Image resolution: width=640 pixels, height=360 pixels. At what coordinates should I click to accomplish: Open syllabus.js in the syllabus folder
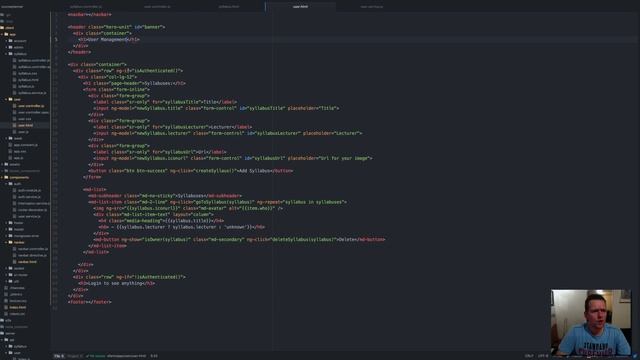tap(26, 87)
